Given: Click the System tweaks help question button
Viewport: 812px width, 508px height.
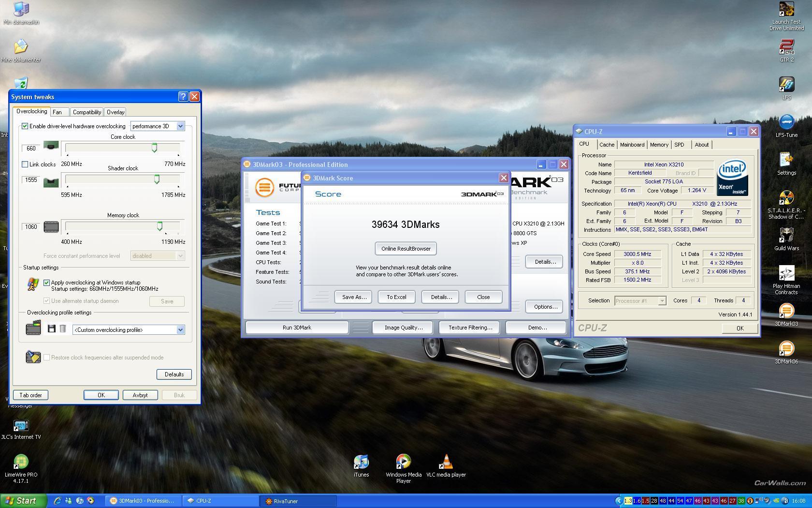Looking at the screenshot, I should click(x=183, y=97).
